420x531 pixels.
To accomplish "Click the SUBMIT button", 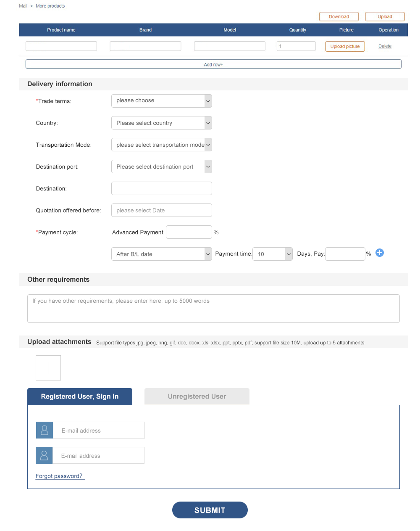I will (210, 510).
